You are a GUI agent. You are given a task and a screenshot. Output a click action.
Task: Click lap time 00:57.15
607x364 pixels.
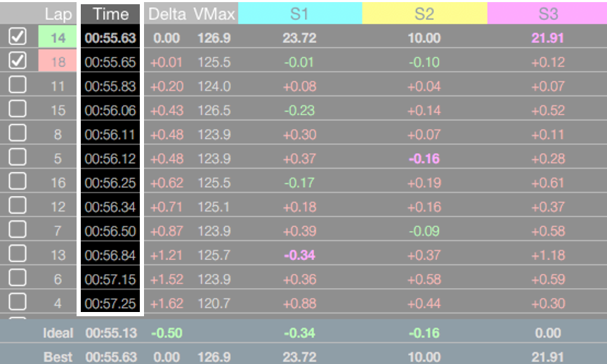coord(110,279)
